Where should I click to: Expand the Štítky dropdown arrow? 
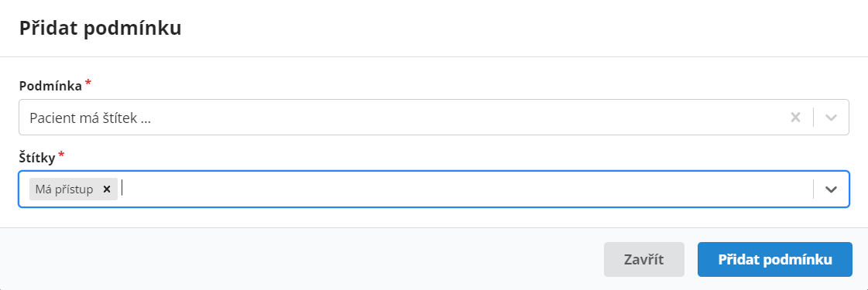coord(831,189)
